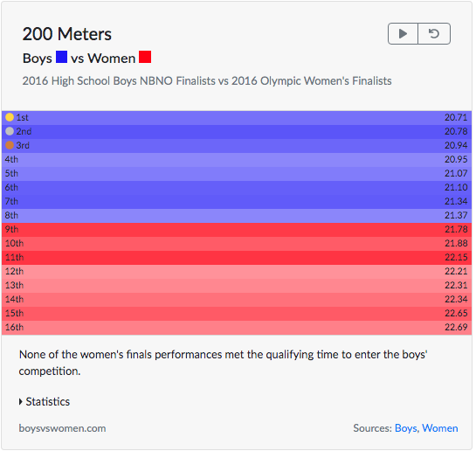The image size is (476, 451).
Task: Click the blue Boys color square
Action: click(x=62, y=57)
